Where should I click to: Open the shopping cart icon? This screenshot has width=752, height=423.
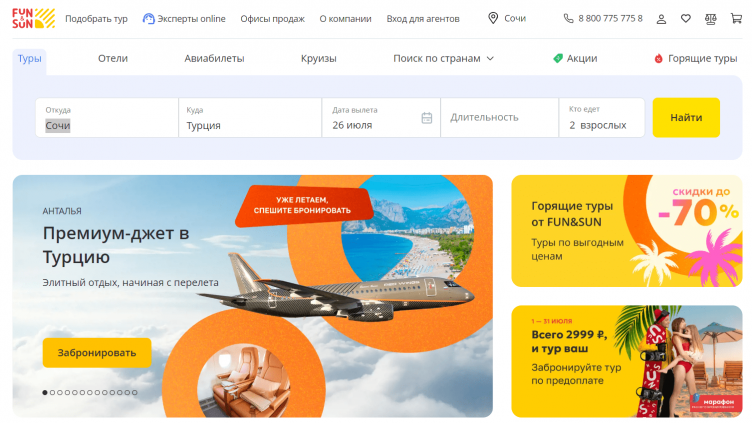coord(736,19)
